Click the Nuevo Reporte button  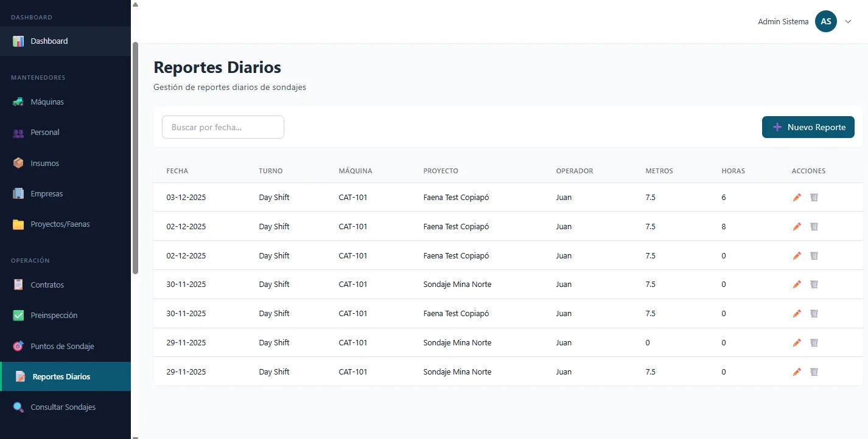[808, 127]
